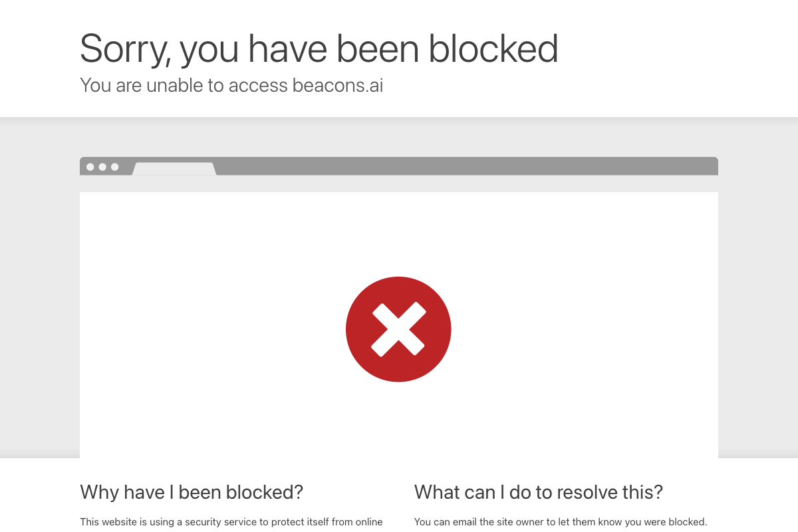This screenshot has width=798, height=532.
Task: Click the word "Sorry," in the main heading
Action: [x=124, y=49]
